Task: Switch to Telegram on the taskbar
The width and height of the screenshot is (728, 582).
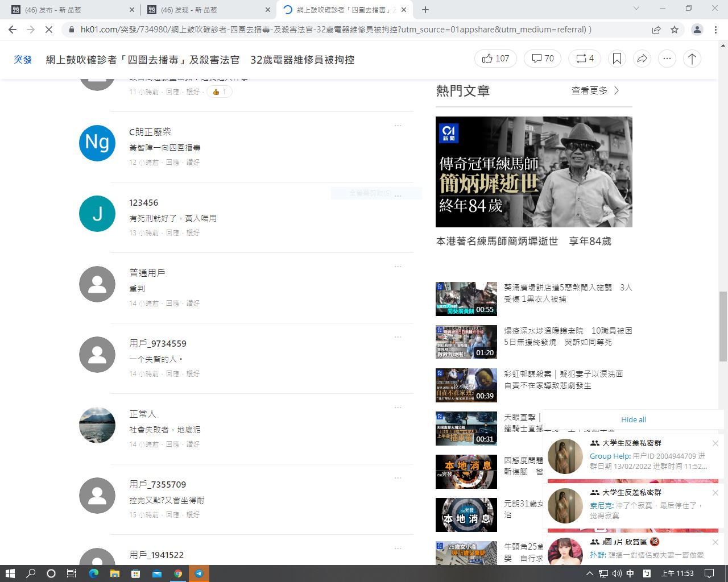Action: (199, 573)
